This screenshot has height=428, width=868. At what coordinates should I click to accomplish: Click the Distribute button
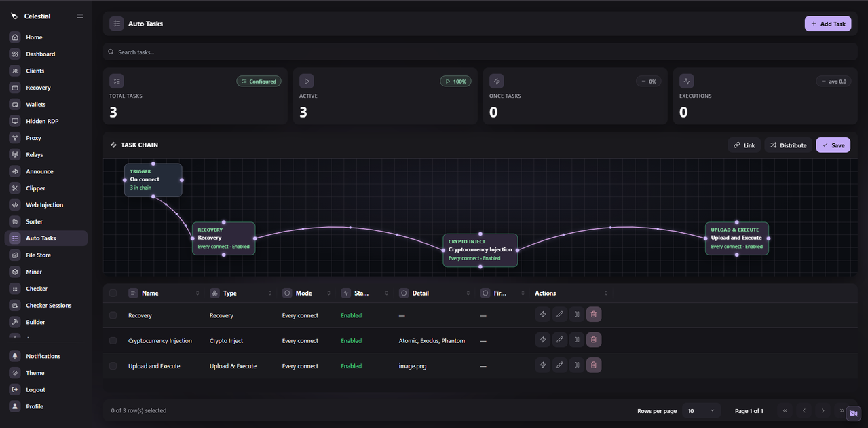[x=788, y=145]
